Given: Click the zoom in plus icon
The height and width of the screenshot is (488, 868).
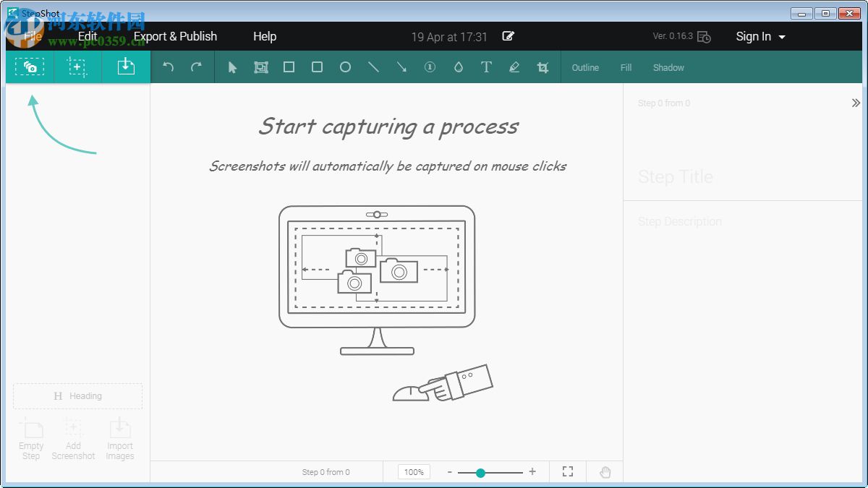Looking at the screenshot, I should pos(532,471).
